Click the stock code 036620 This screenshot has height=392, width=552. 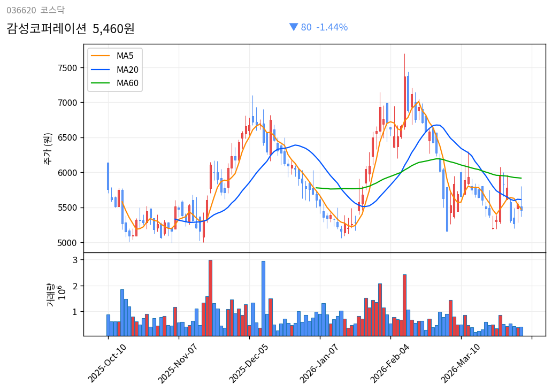21,10
